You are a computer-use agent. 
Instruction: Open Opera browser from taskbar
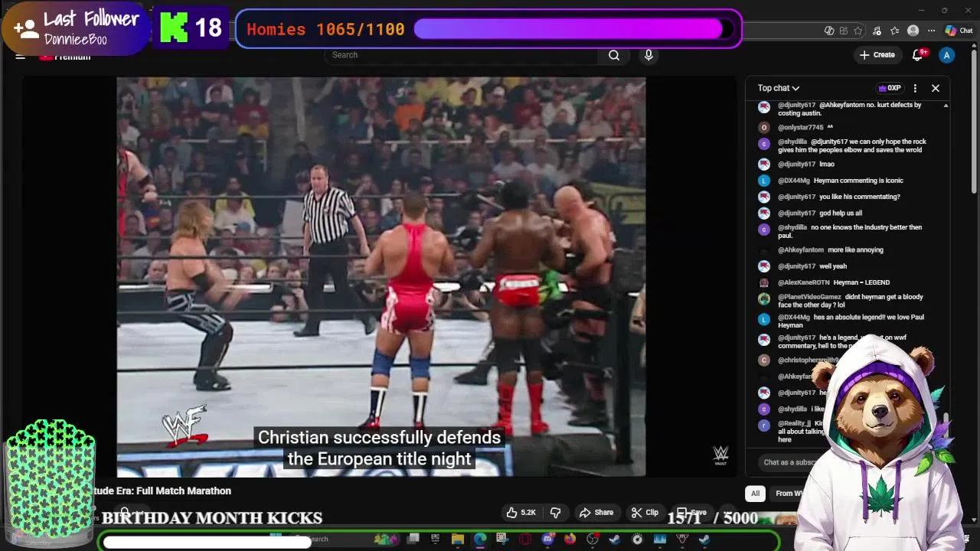(525, 540)
